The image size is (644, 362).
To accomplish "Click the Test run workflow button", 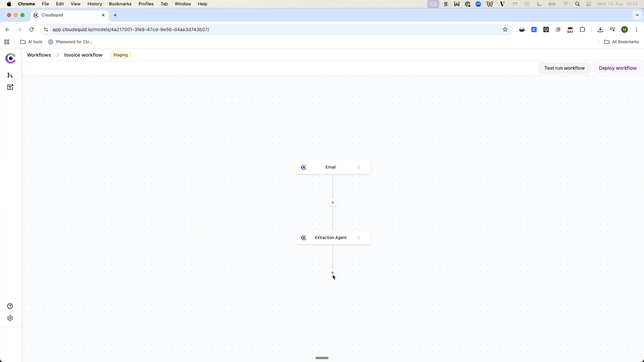I will pyautogui.click(x=564, y=68).
